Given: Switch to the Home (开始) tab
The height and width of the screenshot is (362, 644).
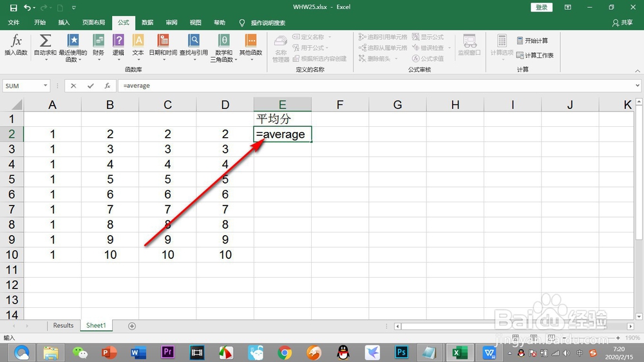Looking at the screenshot, I should [40, 23].
